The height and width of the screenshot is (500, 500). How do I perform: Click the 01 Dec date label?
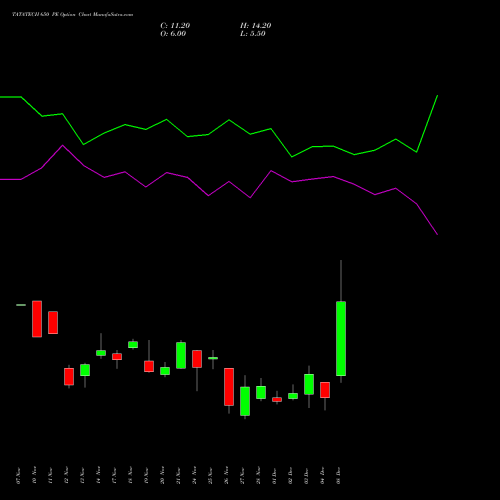tap(275, 476)
